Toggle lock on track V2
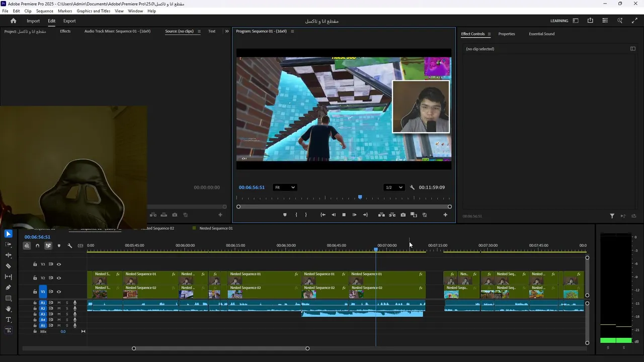The height and width of the screenshot is (362, 644). tap(35, 278)
